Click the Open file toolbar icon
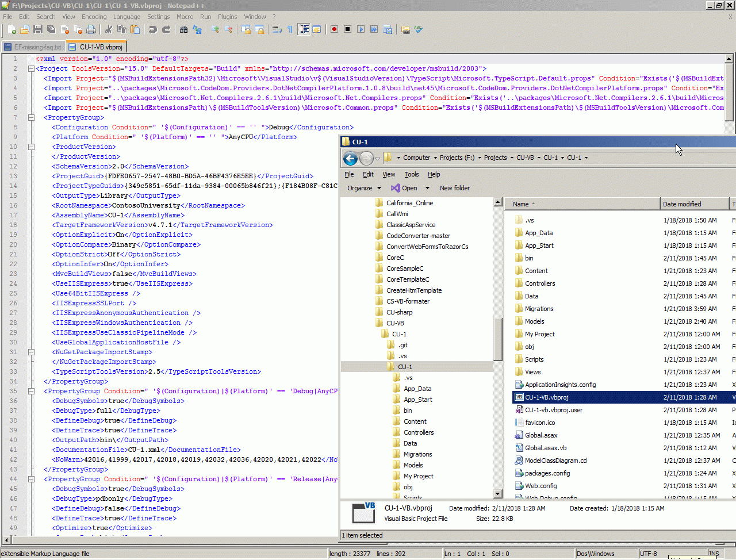736x560 pixels. [25, 29]
